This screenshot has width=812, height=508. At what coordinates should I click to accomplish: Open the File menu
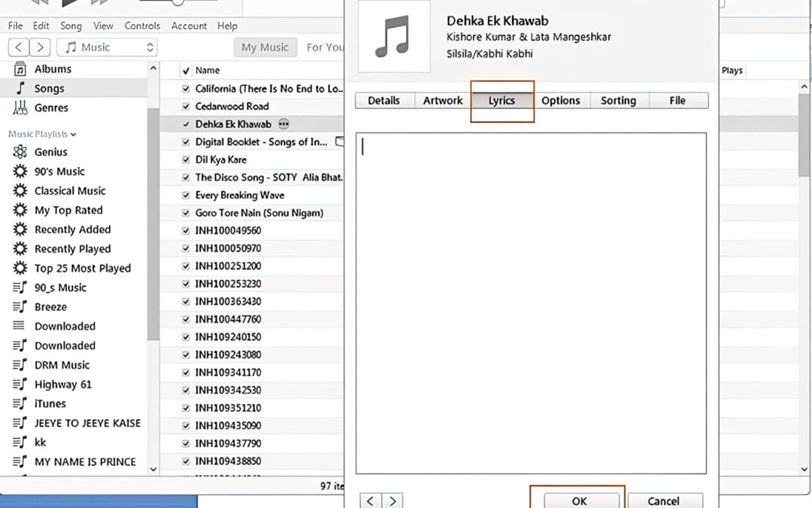click(x=15, y=26)
